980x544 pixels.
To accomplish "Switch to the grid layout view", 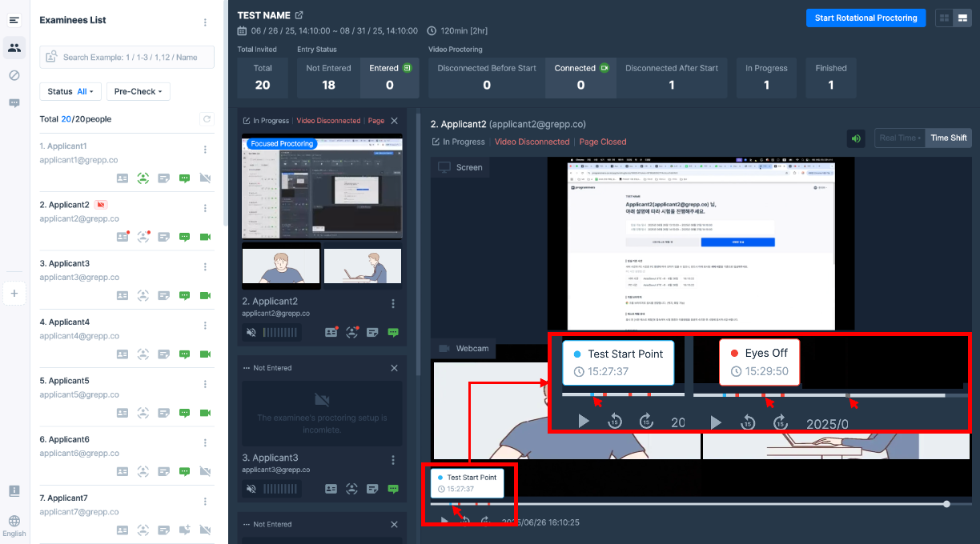I will coord(944,18).
